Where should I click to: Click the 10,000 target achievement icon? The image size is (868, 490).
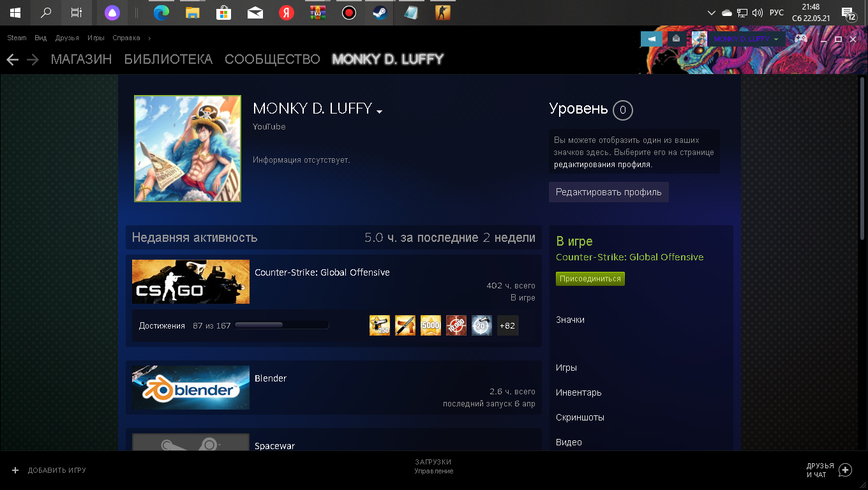coord(456,325)
